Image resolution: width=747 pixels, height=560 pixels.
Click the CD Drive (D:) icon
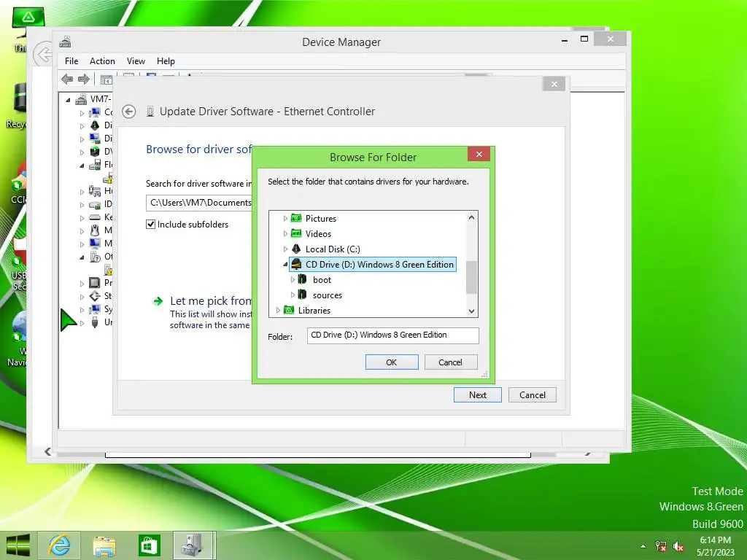[x=296, y=264]
